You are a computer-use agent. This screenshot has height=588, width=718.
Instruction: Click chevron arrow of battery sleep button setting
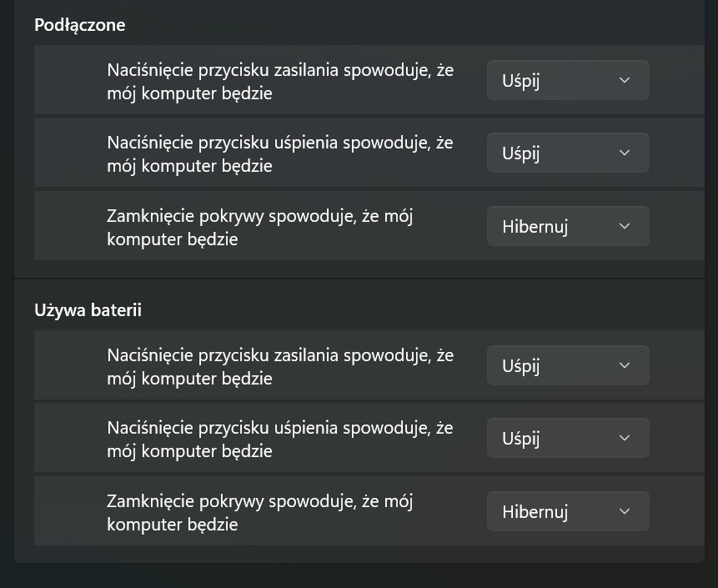coord(625,438)
